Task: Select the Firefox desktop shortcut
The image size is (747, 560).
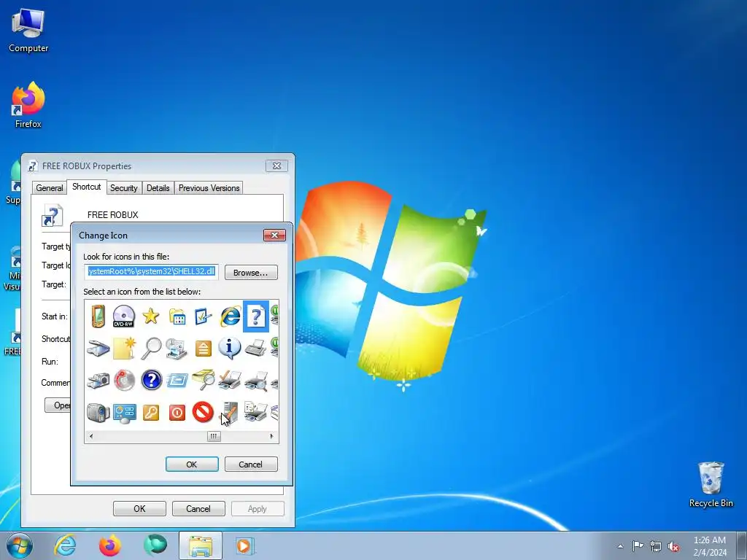Action: (28, 105)
